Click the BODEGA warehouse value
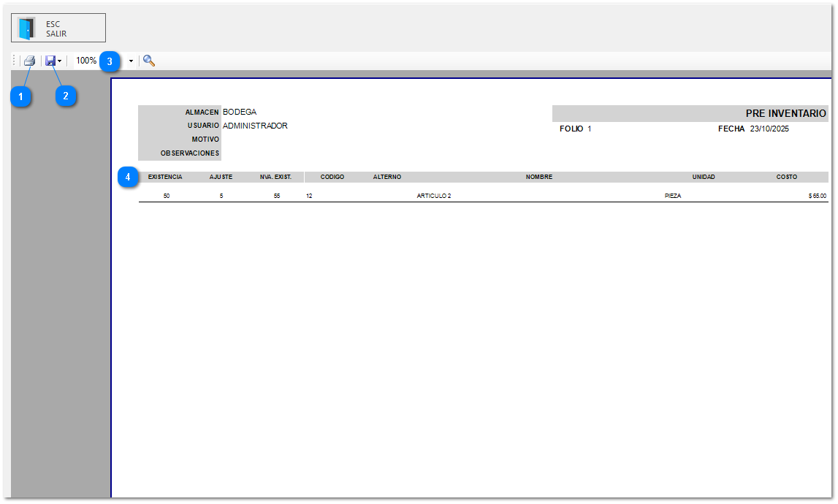The width and height of the screenshot is (838, 504). click(240, 112)
